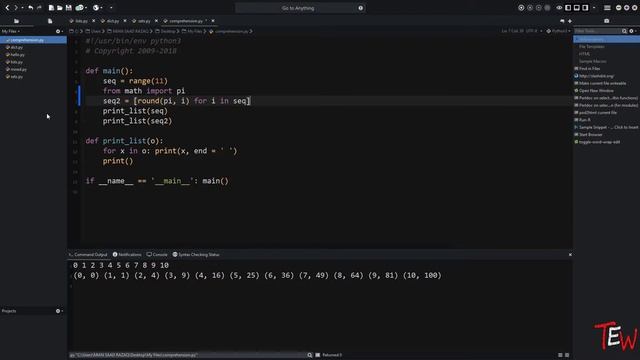The image size is (640, 360).
Task: Click the pause macro recording icon
Action: point(530,8)
